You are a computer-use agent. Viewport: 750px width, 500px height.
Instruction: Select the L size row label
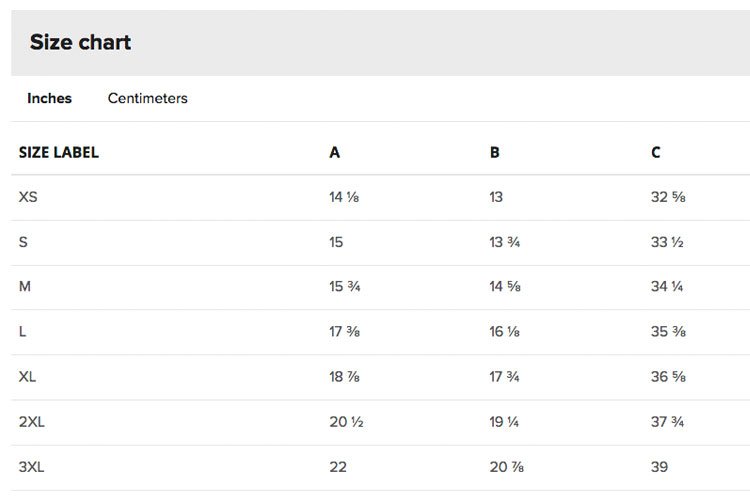pos(22,331)
